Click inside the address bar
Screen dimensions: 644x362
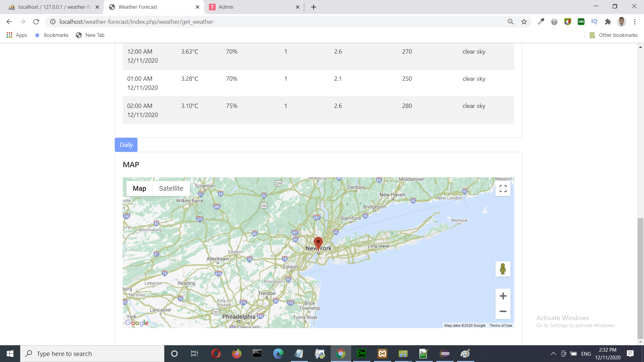(235, 21)
